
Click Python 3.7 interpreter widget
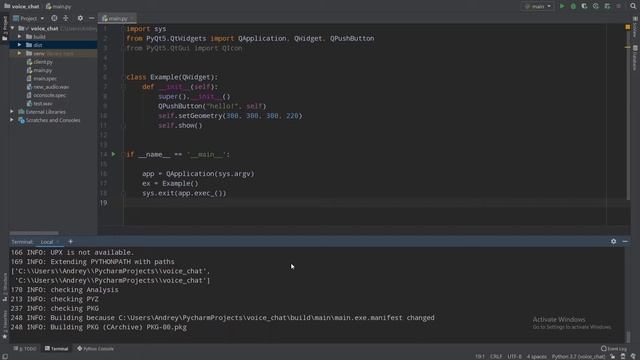578,356
